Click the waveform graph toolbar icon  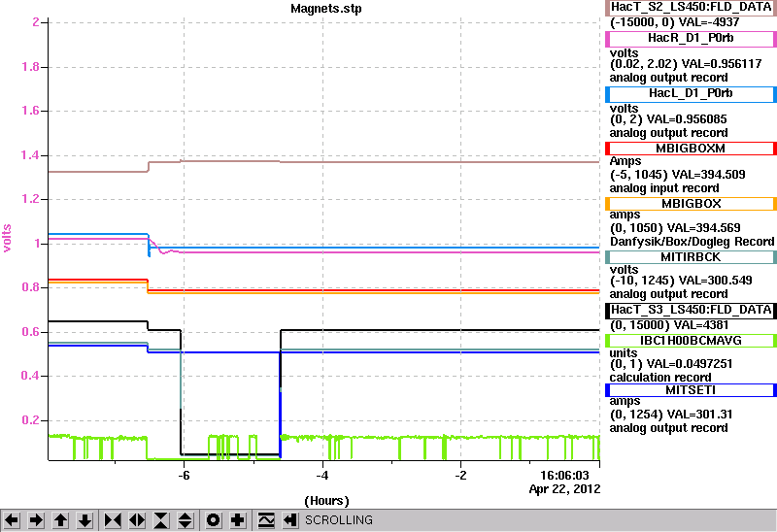266,520
